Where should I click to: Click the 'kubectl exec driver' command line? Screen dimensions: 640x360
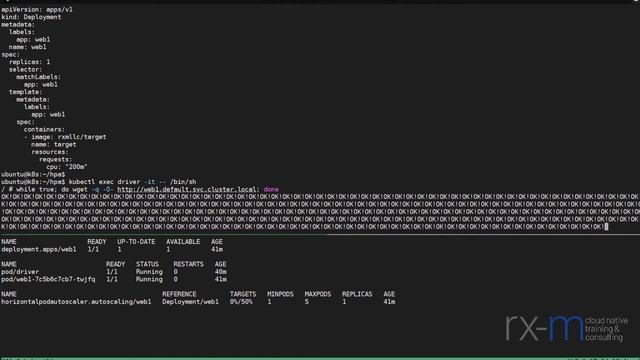pos(132,182)
